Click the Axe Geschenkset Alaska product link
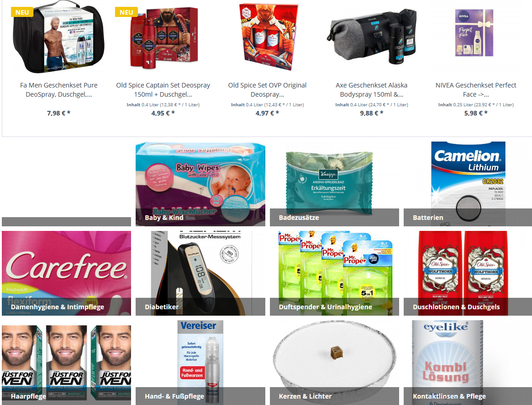Viewport: 532px width, 405px height. click(372, 89)
